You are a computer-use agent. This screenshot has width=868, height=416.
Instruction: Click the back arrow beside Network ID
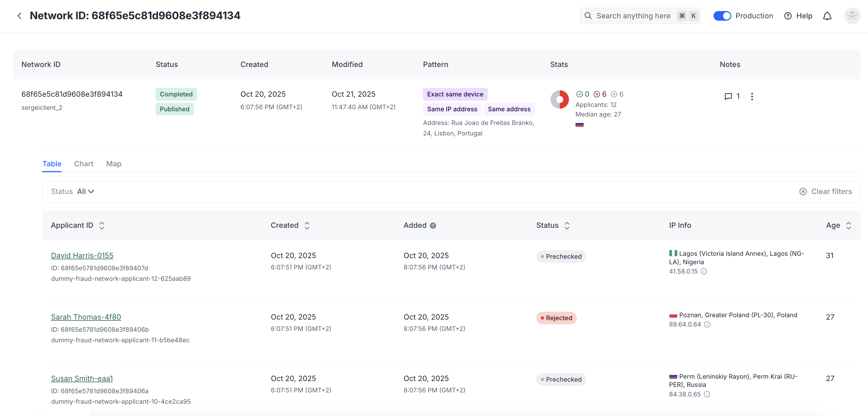pos(20,16)
